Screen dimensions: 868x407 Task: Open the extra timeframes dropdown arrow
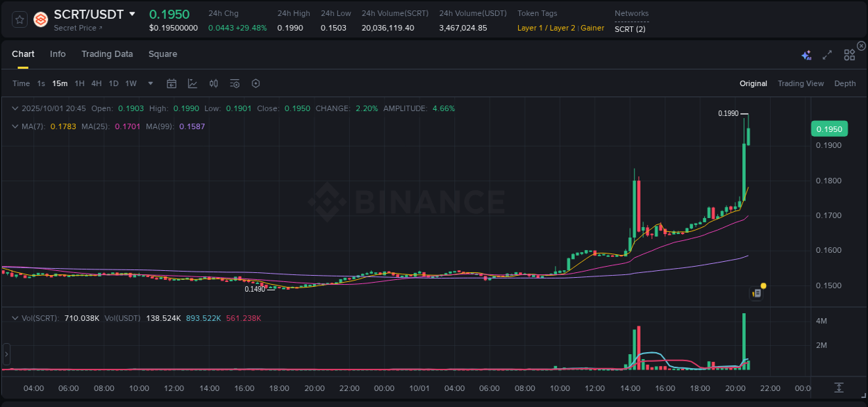coord(149,83)
